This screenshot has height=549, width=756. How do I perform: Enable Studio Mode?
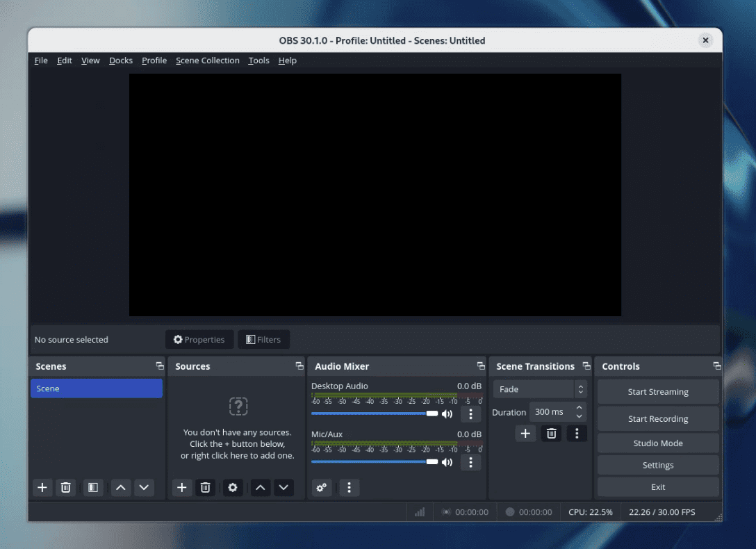657,443
